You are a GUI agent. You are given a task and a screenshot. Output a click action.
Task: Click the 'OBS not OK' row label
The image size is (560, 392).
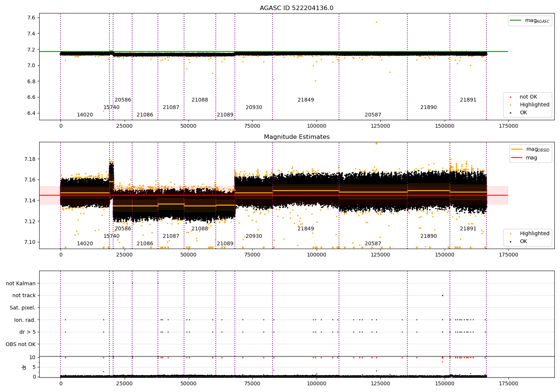point(21,344)
